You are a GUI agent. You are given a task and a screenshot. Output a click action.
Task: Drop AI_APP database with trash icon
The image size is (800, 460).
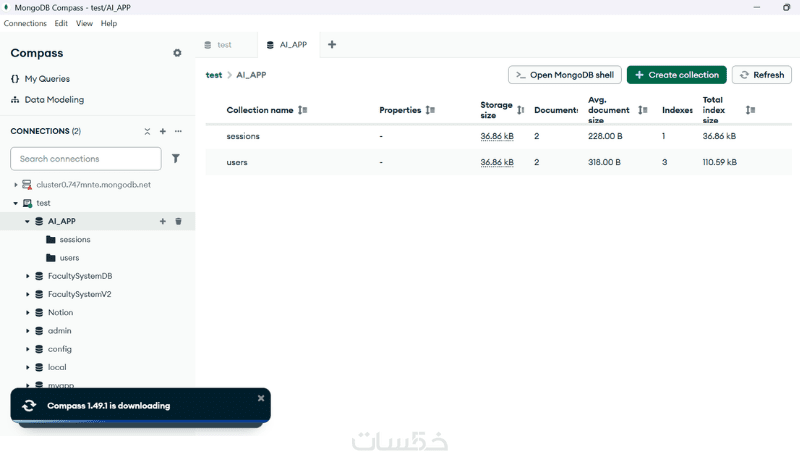tap(179, 221)
